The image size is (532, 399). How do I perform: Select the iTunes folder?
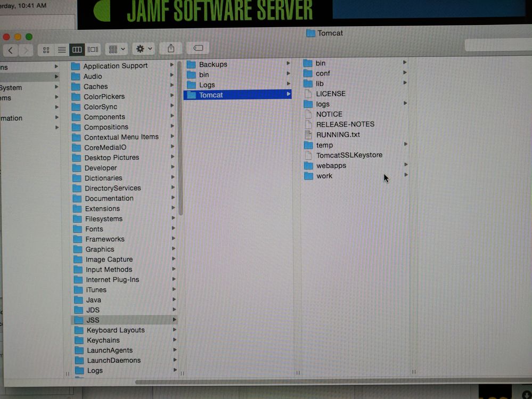pyautogui.click(x=96, y=290)
